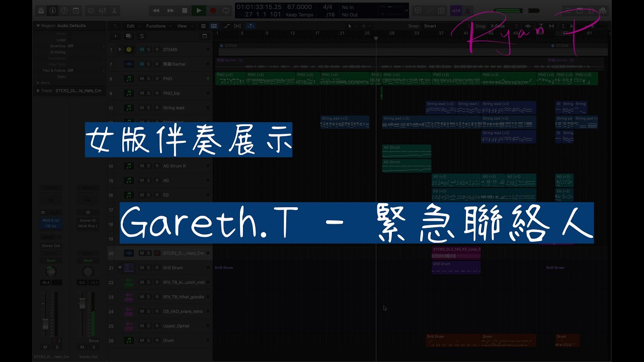Viewport: 644px width, 362px height.
Task: Click the Drill Drum track stack icon
Action: (129, 268)
